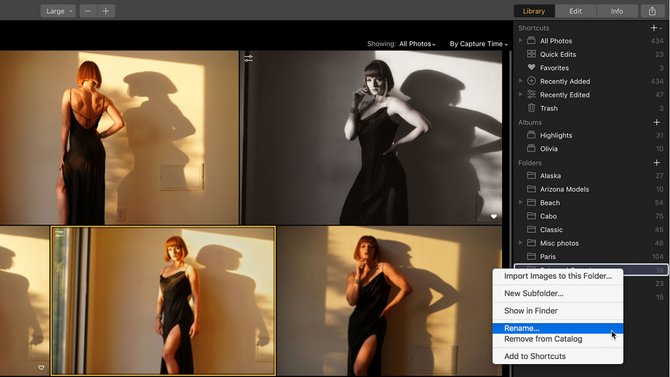
Task: Click the All Photos icon
Action: [531, 40]
